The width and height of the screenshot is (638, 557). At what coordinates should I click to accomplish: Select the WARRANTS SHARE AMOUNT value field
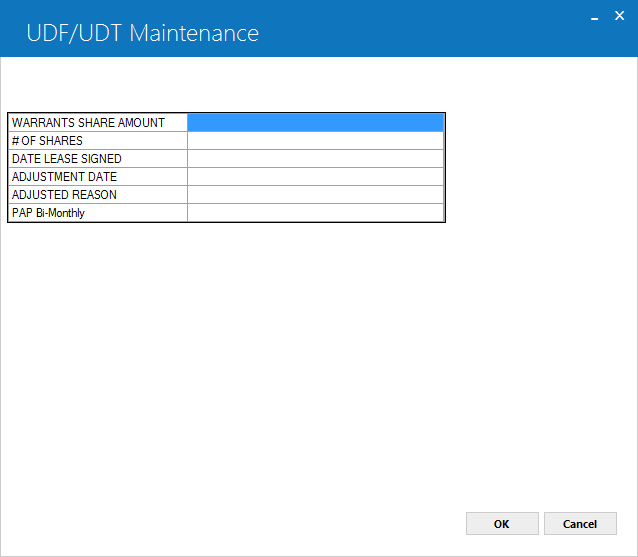315,122
